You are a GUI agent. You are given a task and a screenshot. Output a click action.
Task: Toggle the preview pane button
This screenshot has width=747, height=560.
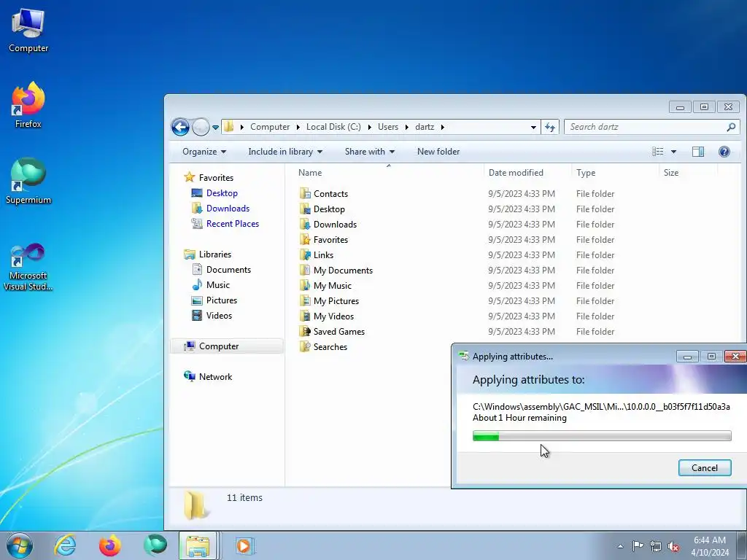tap(698, 152)
